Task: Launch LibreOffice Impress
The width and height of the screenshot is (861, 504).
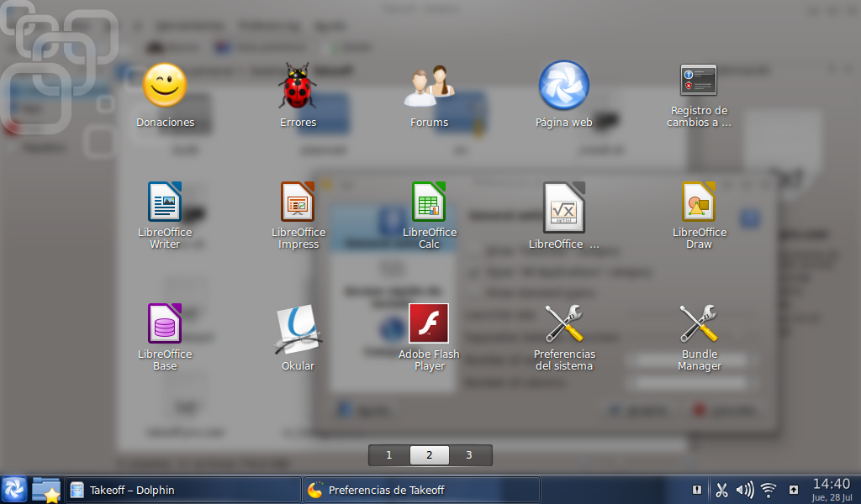Action: [x=298, y=202]
